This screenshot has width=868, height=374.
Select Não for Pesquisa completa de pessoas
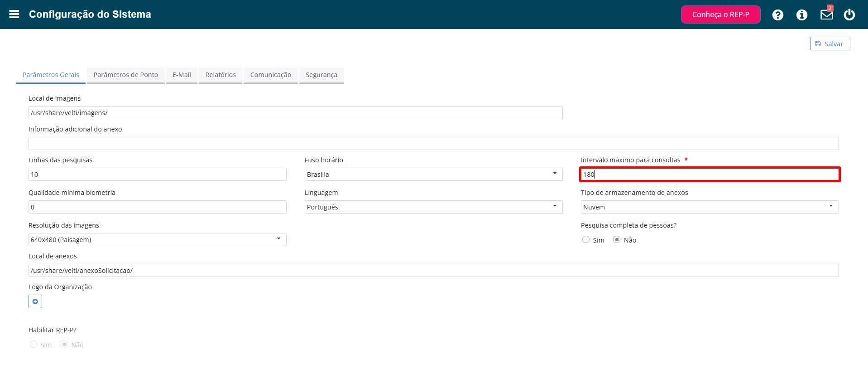click(617, 239)
